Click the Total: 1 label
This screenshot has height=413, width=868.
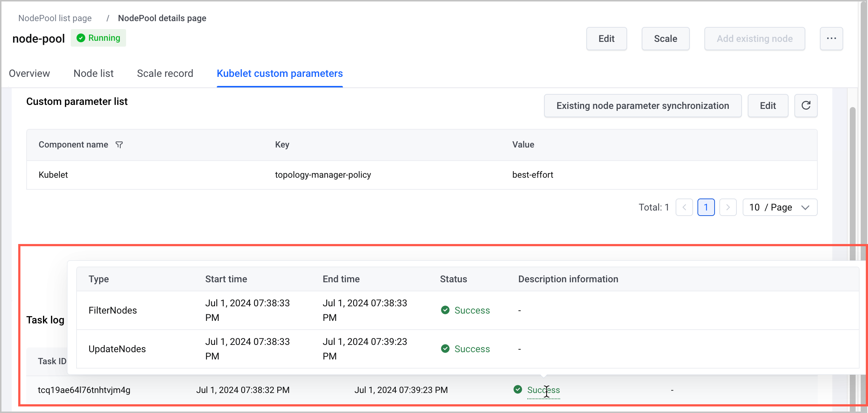click(654, 207)
